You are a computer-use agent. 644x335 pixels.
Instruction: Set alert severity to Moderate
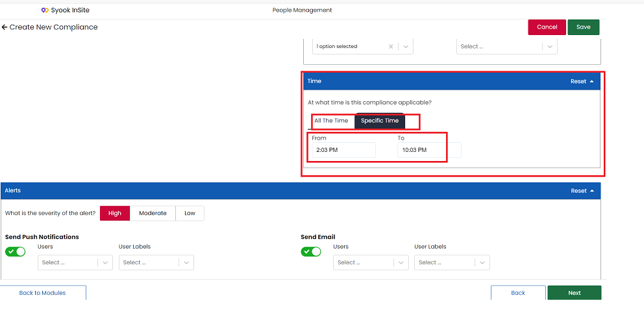153,214
